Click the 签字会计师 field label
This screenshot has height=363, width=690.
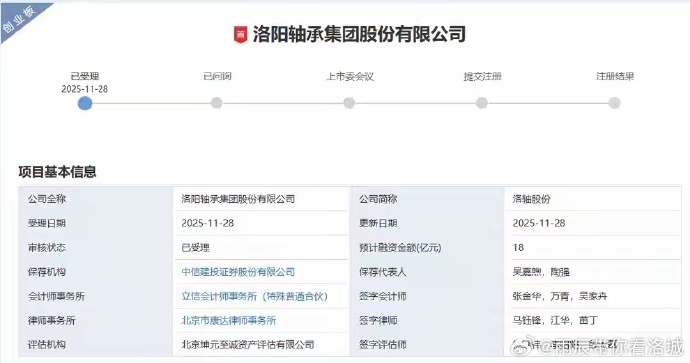click(382, 296)
